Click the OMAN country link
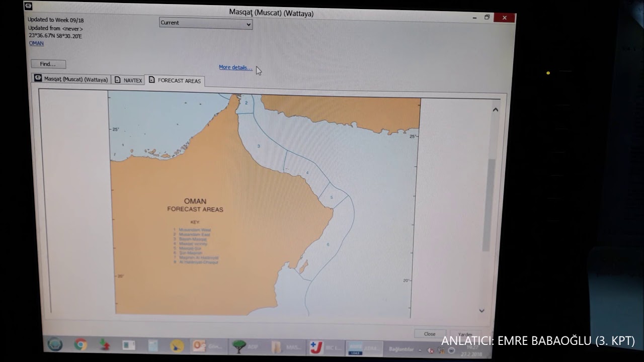 tap(36, 43)
